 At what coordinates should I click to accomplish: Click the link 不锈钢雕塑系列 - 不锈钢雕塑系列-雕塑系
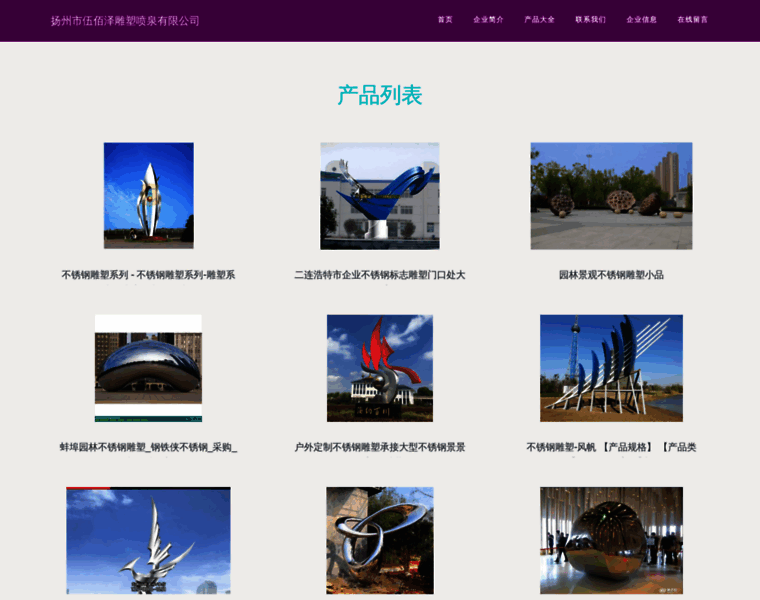click(148, 275)
